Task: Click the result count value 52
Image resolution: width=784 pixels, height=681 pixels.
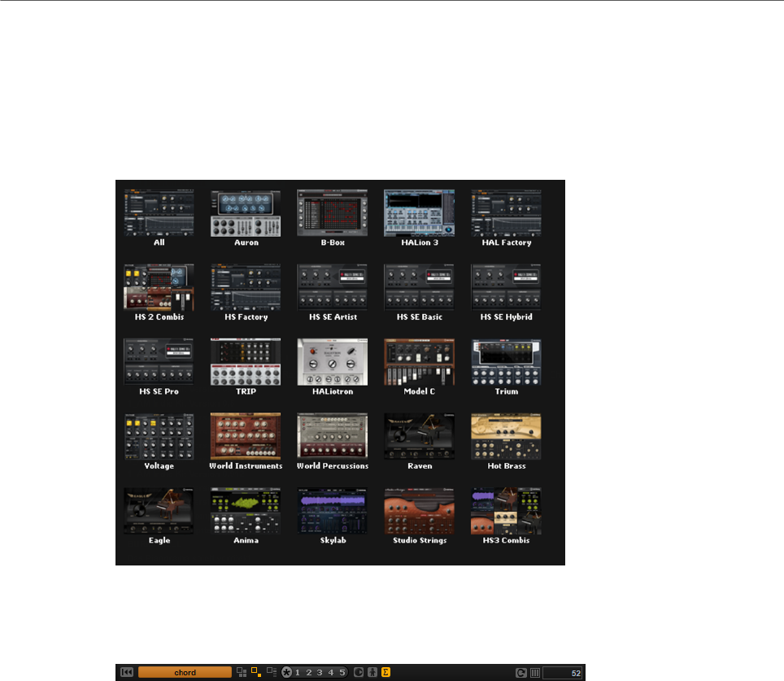Action: (x=576, y=673)
